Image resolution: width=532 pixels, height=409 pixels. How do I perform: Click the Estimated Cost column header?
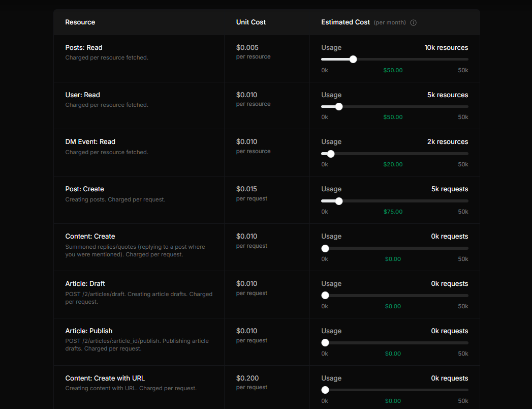click(346, 22)
